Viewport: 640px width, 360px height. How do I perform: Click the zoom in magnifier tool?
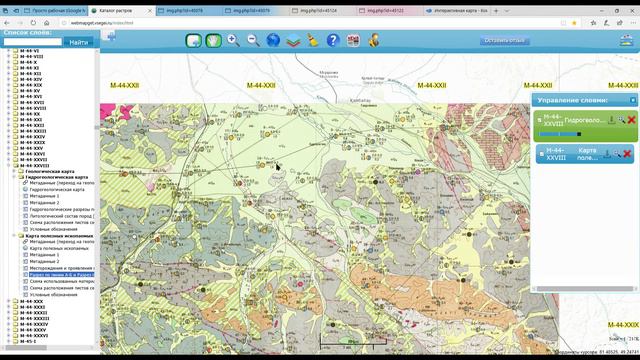233,40
